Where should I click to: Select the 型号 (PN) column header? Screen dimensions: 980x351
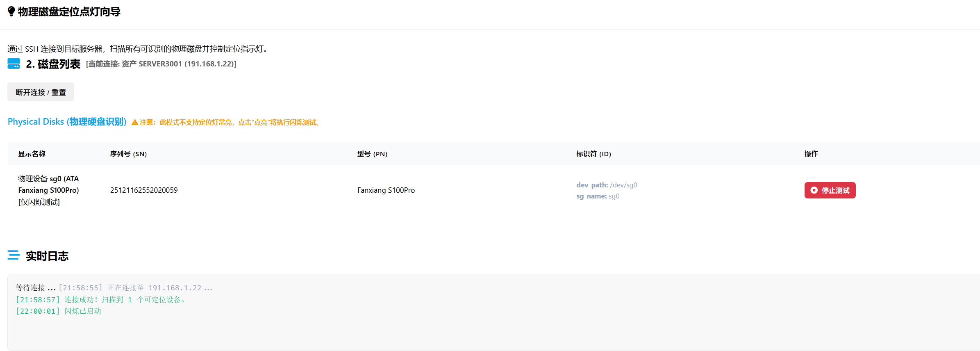[x=372, y=154]
